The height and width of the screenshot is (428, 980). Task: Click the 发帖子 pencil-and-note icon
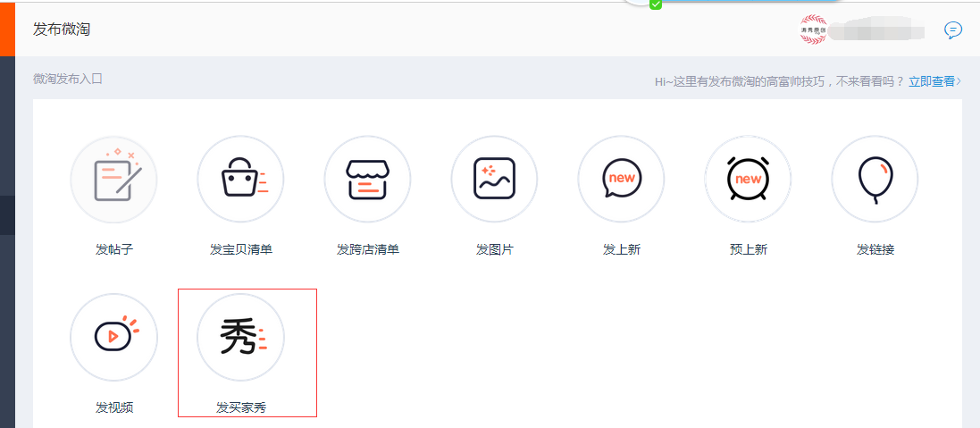pyautogui.click(x=113, y=180)
